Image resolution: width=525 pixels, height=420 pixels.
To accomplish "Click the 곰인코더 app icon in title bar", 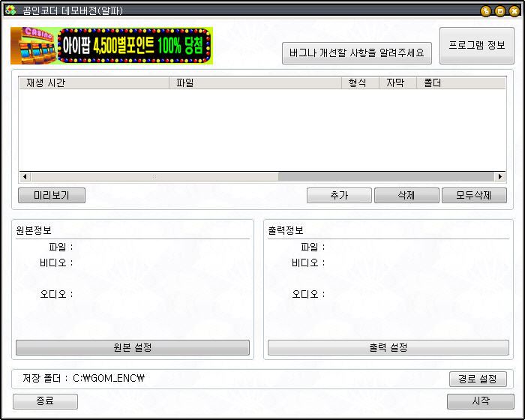I will 10,10.
